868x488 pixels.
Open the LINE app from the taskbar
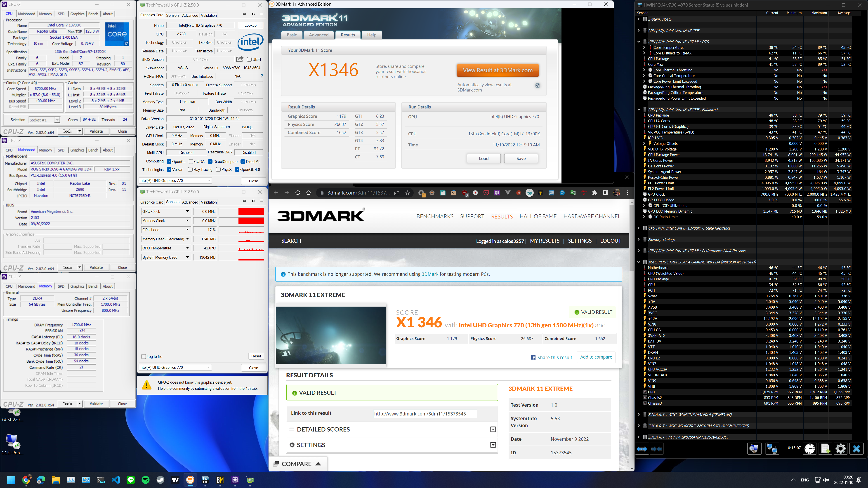130,480
